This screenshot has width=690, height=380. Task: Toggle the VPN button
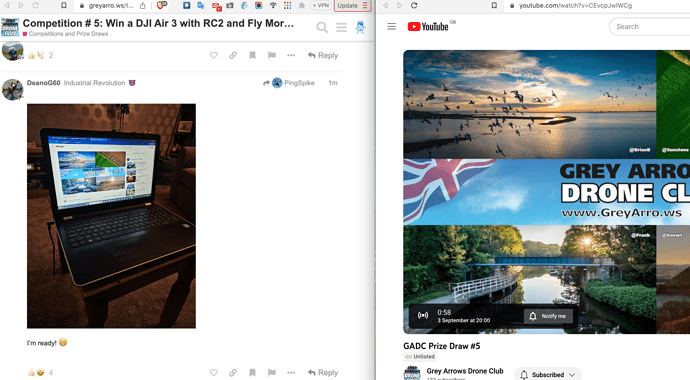[x=321, y=5]
